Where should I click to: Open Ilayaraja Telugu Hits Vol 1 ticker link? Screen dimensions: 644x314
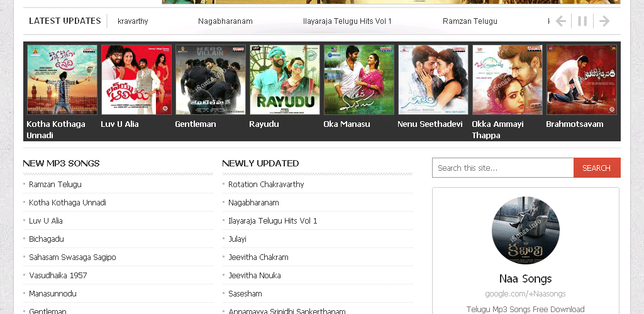click(x=347, y=21)
